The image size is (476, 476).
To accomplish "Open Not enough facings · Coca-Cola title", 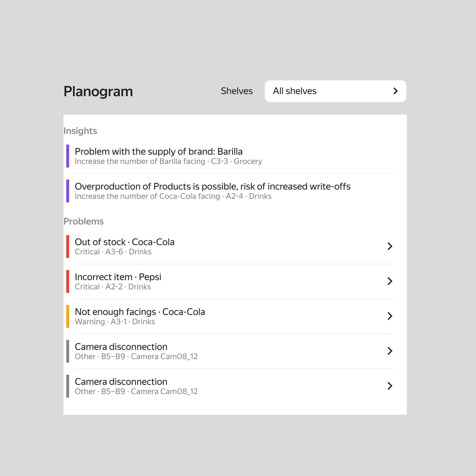I will [140, 312].
